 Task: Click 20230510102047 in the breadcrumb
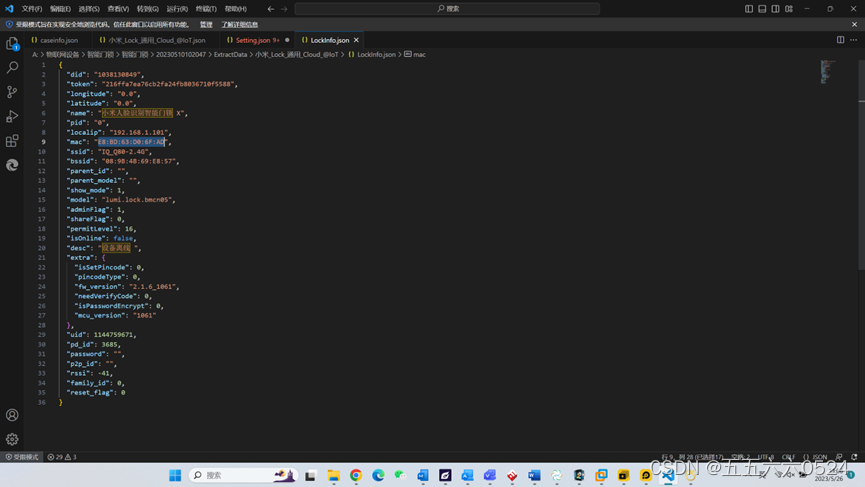click(180, 55)
